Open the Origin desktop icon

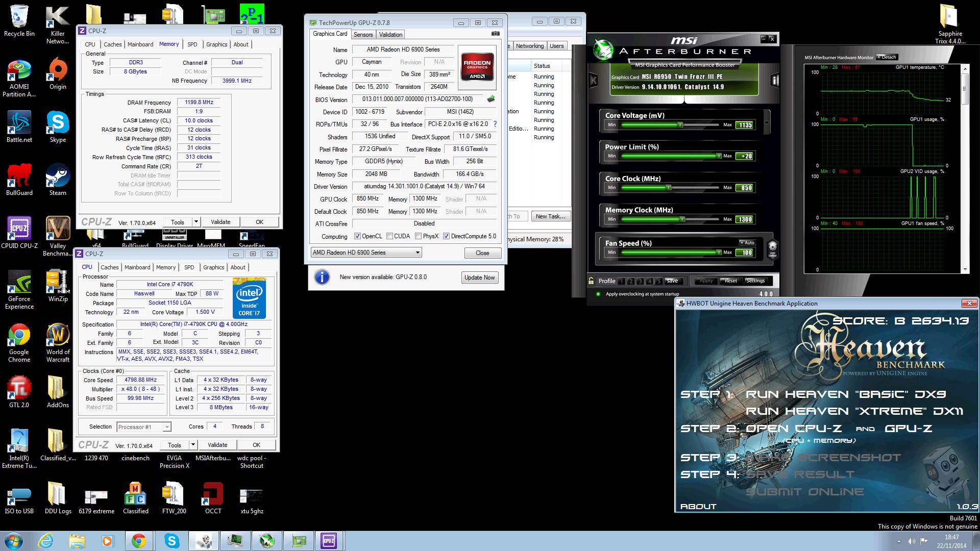coord(58,74)
